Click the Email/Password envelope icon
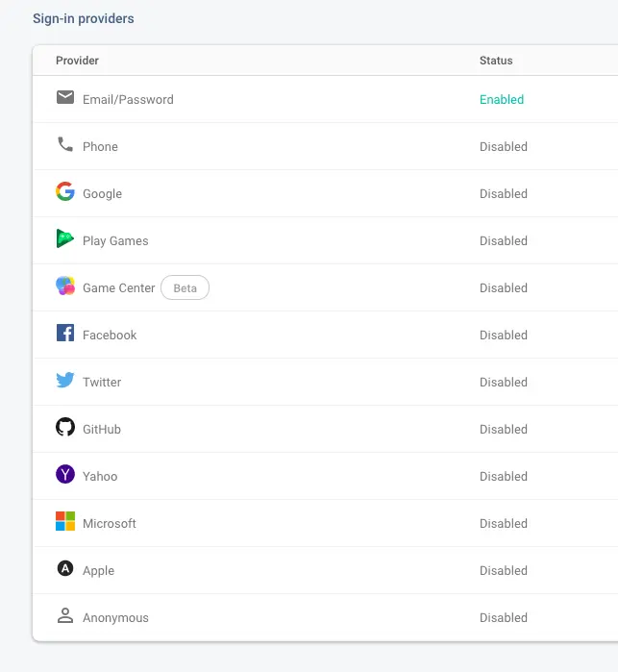Viewport: 618px width, 672px height. point(65,97)
